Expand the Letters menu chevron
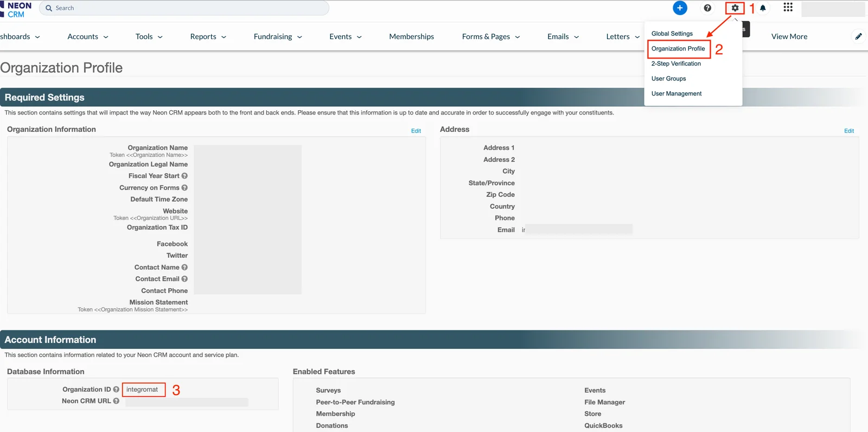The image size is (868, 432). coord(637,37)
